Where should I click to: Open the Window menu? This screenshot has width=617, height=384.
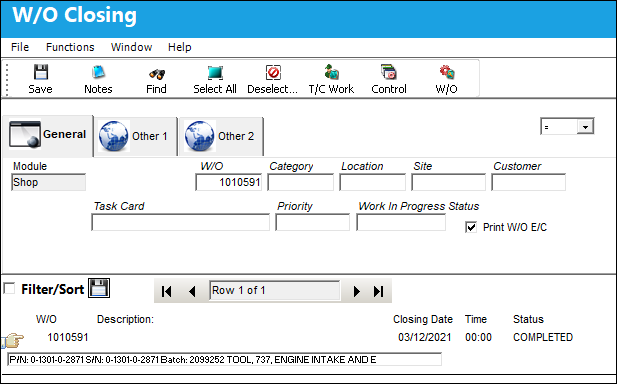coord(131,47)
